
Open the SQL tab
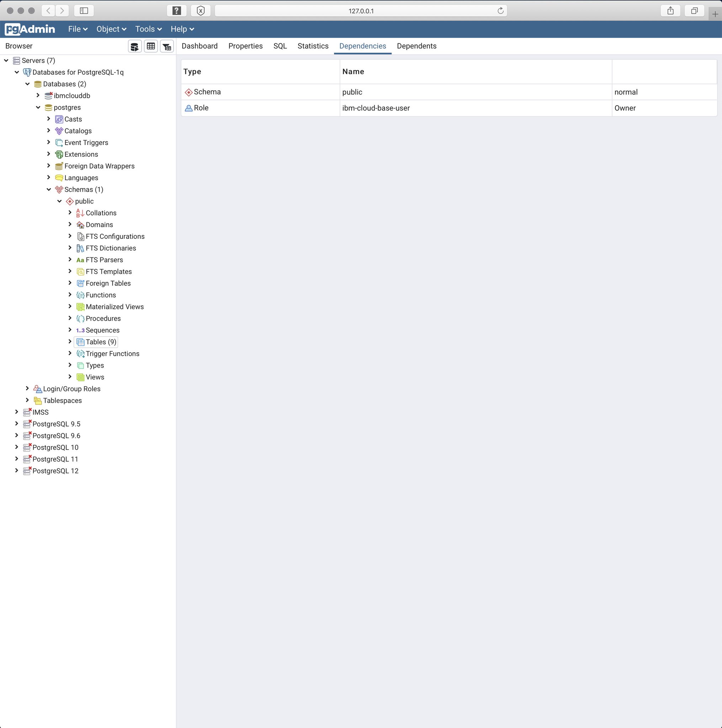(280, 46)
